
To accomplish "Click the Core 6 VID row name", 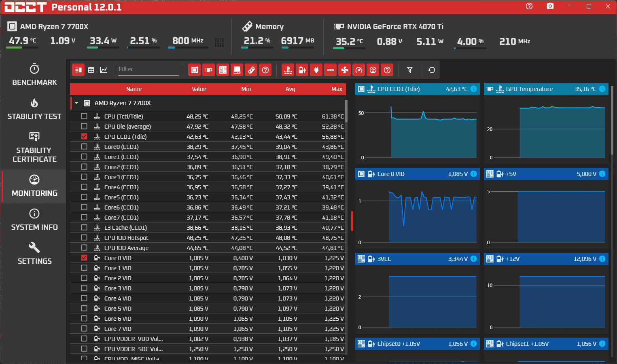I will click(118, 319).
